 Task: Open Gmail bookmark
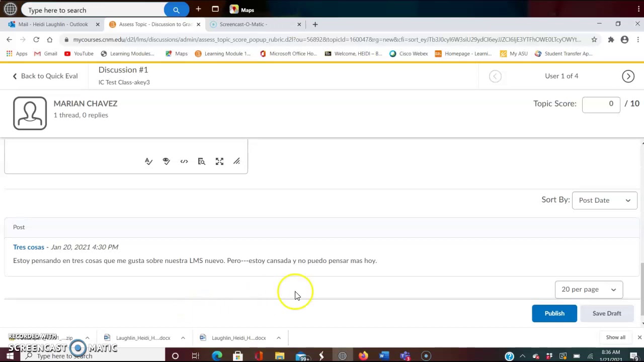click(45, 53)
